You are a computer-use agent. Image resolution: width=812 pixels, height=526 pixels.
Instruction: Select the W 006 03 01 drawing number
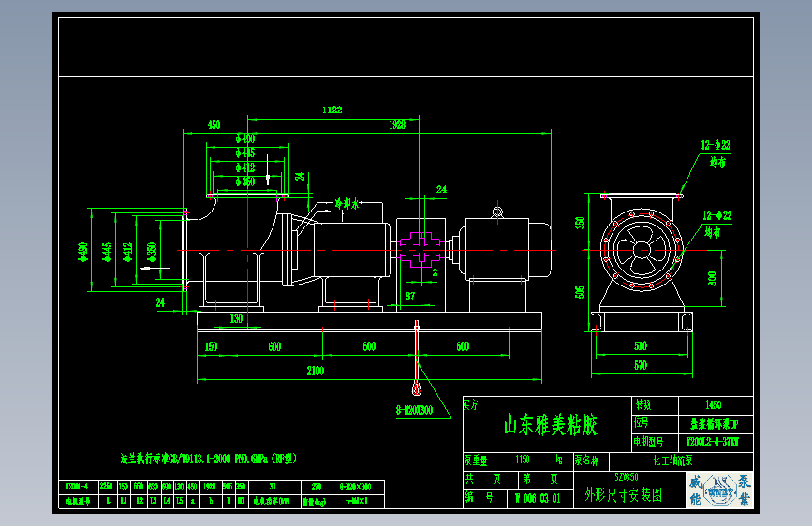pos(538,499)
